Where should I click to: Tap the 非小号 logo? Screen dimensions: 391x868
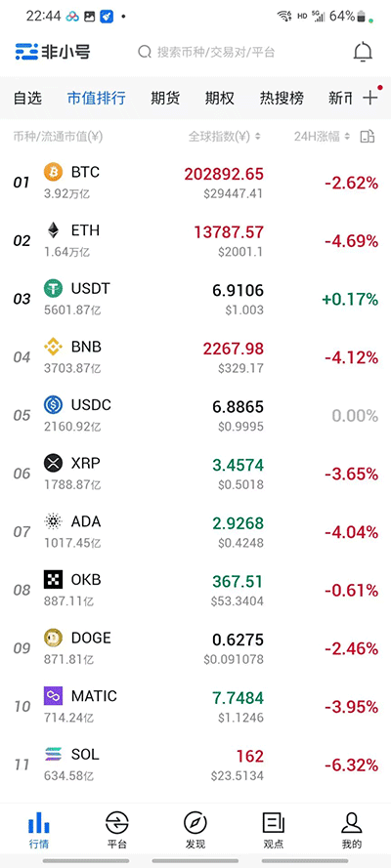pos(53,52)
